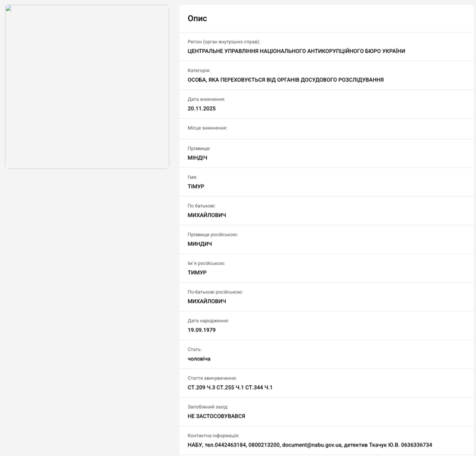Click the surname value "МІНДІЧ"
Screen dimensions: 476x456
(197, 158)
